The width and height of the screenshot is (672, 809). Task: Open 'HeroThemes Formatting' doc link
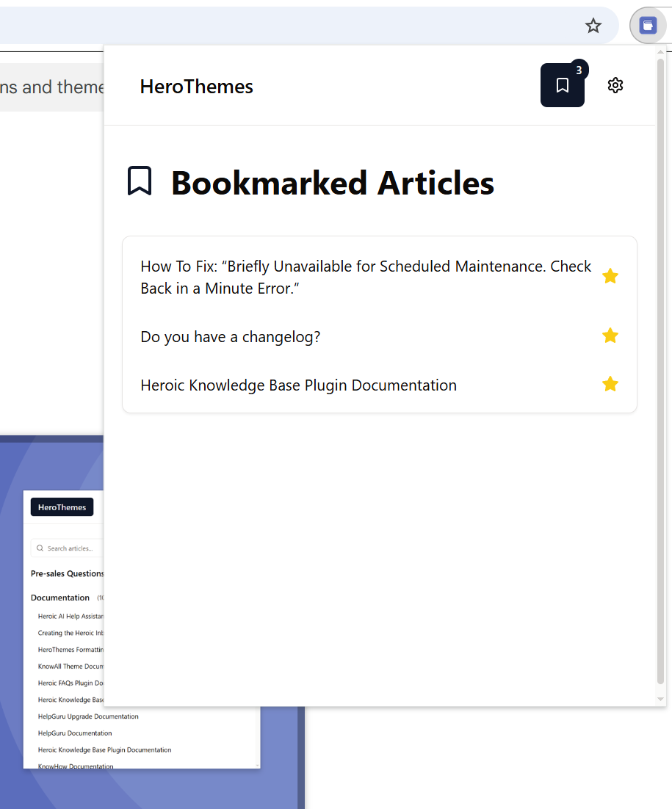(x=71, y=650)
